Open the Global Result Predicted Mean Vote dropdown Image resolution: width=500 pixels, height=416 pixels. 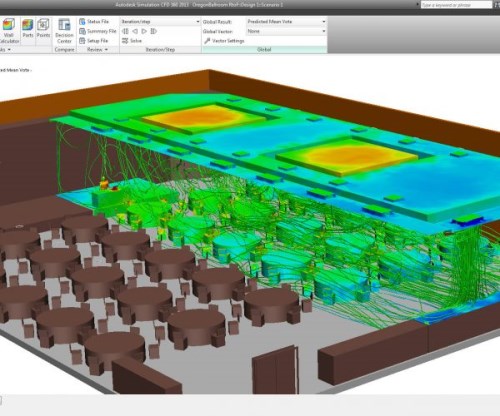click(286, 21)
